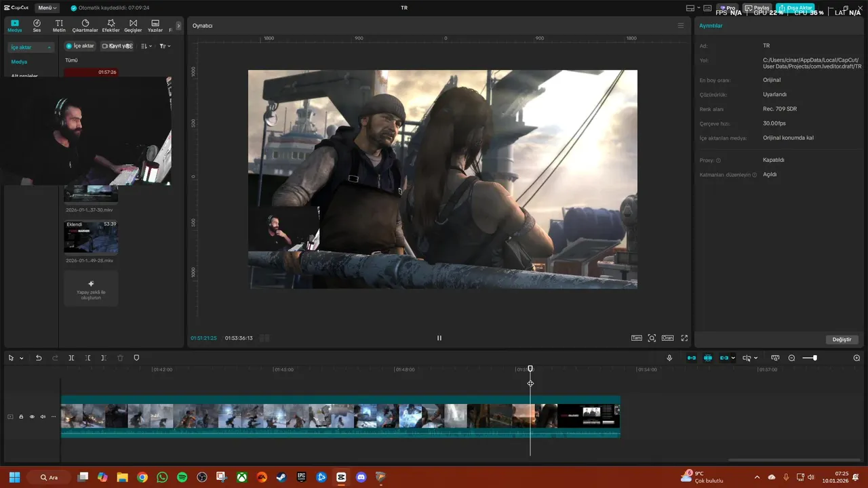Toggle auto snapping on timeline
Screen dimensions: 868x488
[x=708, y=358]
